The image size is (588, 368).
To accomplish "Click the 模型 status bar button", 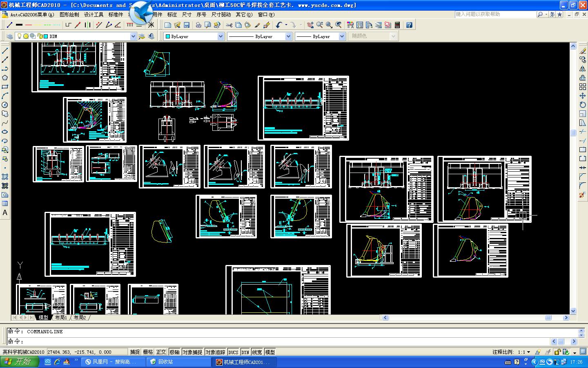I will 270,352.
